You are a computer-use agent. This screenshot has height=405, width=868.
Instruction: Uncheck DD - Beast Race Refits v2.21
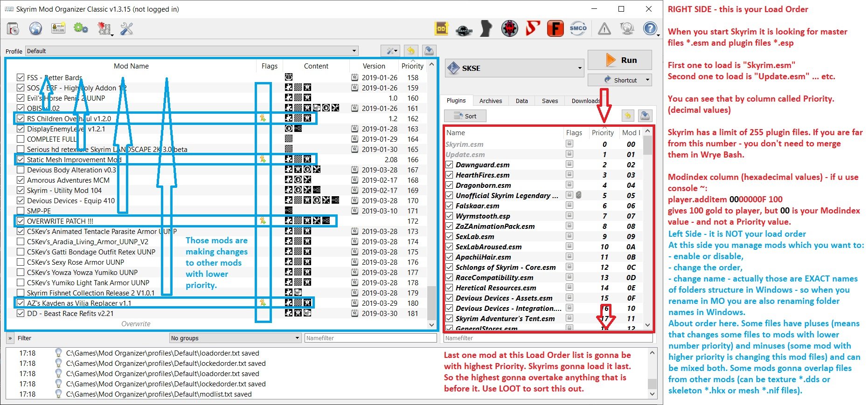pos(20,313)
